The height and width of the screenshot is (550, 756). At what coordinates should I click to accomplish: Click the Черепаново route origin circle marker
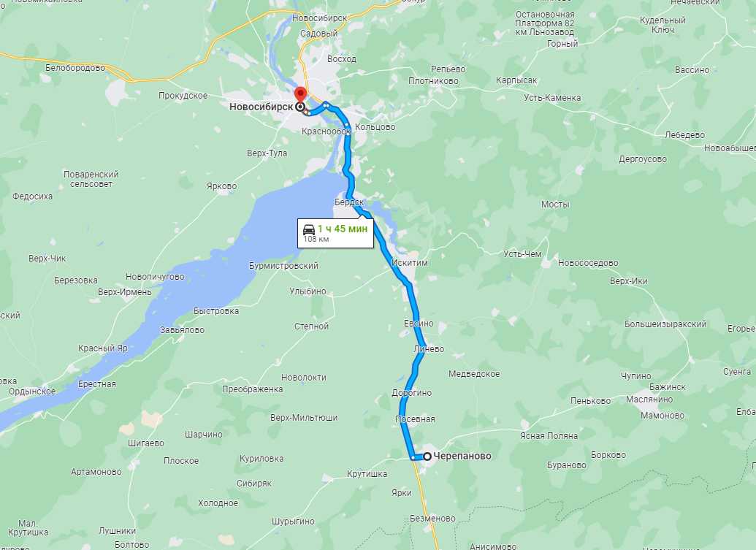click(x=427, y=456)
